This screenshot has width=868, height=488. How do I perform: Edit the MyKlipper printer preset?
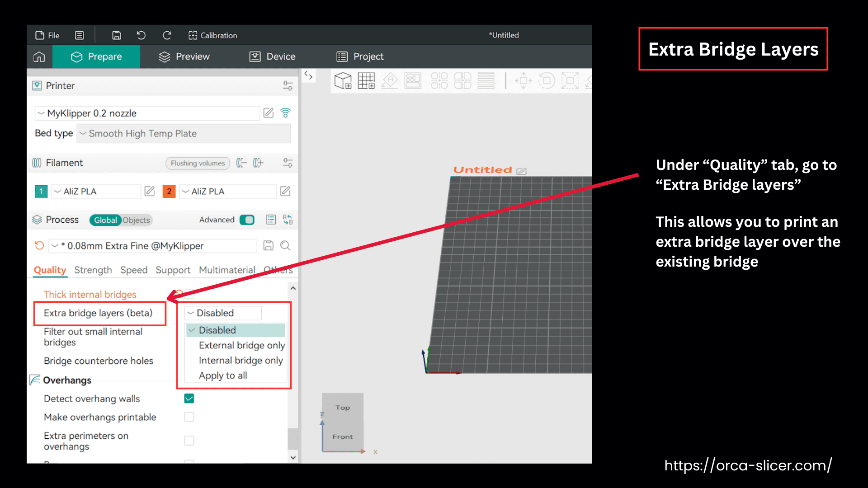coord(269,113)
